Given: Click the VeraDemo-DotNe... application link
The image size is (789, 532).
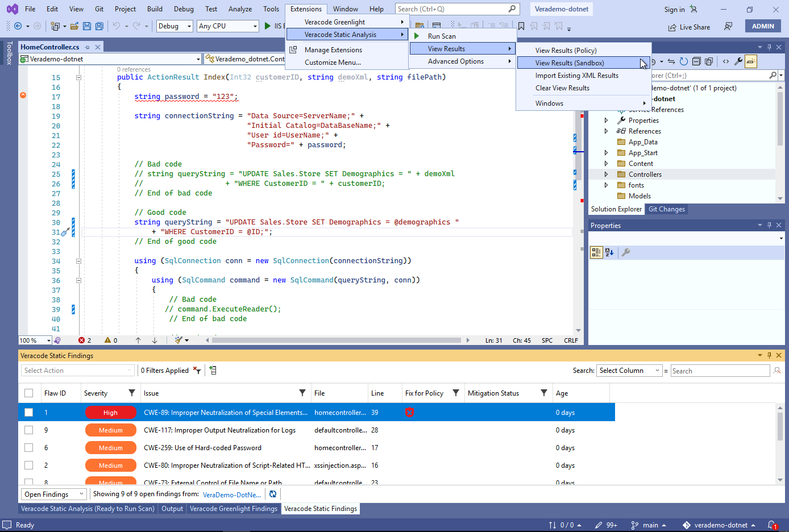Looking at the screenshot, I should tap(232, 494).
